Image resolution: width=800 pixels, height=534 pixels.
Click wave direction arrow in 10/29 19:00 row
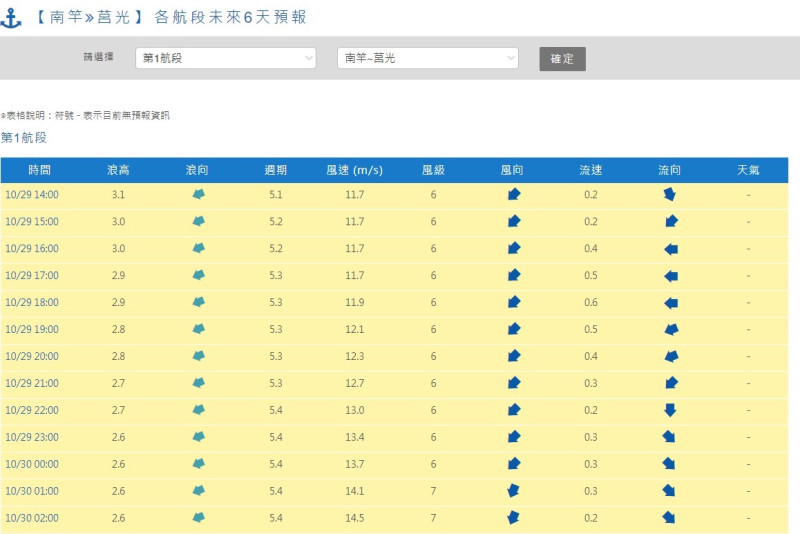tap(198, 329)
